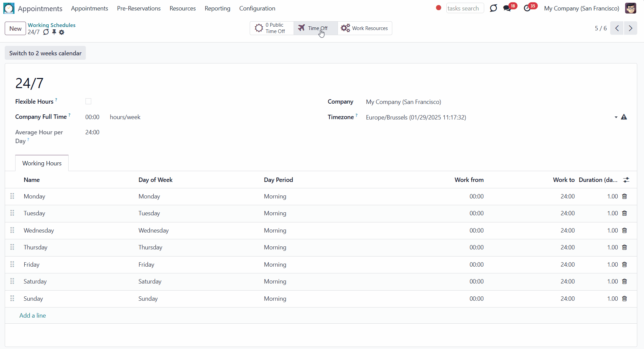Edit the Company Full Time hours value

(92, 117)
